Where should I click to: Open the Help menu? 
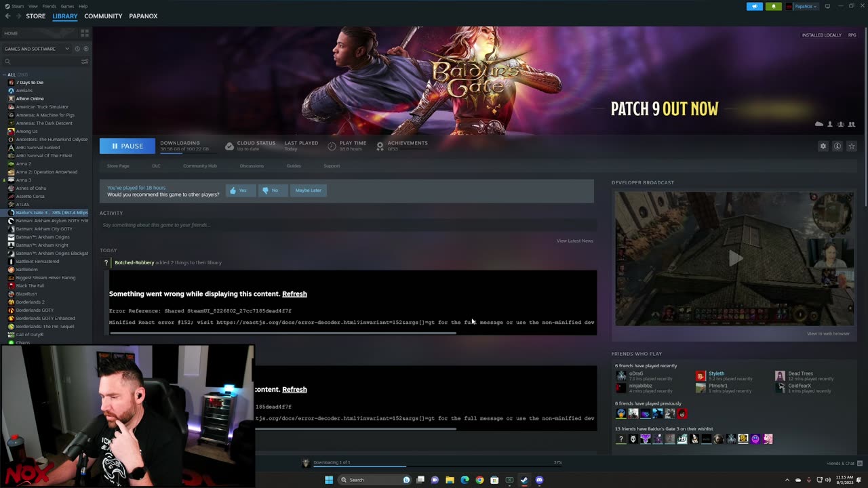point(83,6)
